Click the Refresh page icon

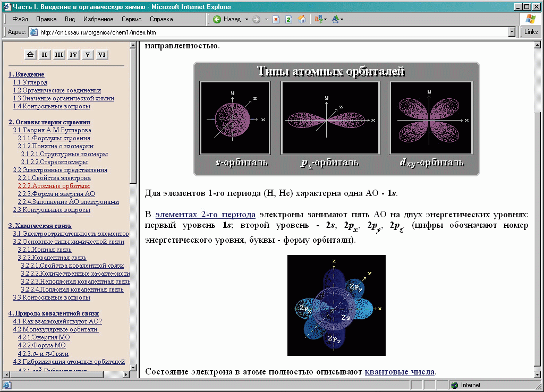click(288, 19)
